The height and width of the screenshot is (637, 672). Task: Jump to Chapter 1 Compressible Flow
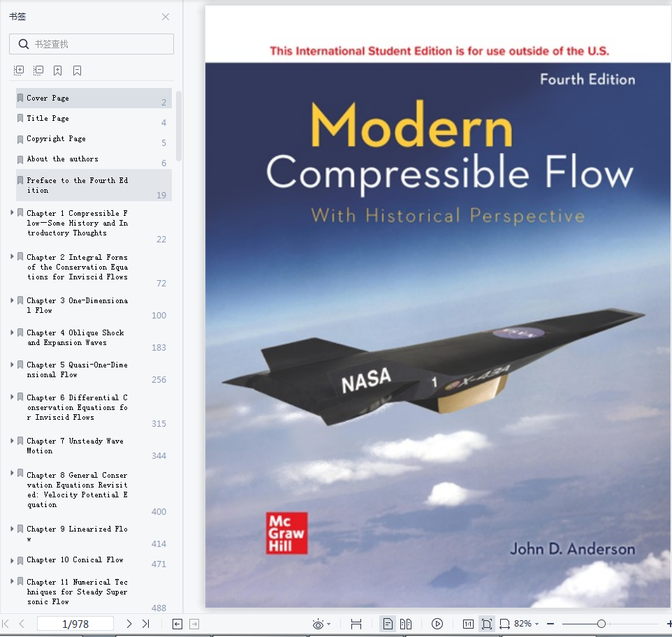point(77,224)
